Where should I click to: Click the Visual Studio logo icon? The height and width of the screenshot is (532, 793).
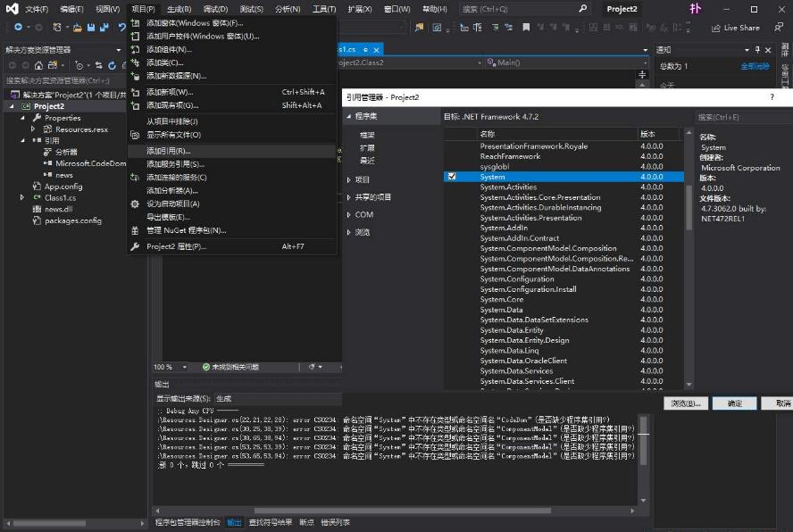pos(12,9)
